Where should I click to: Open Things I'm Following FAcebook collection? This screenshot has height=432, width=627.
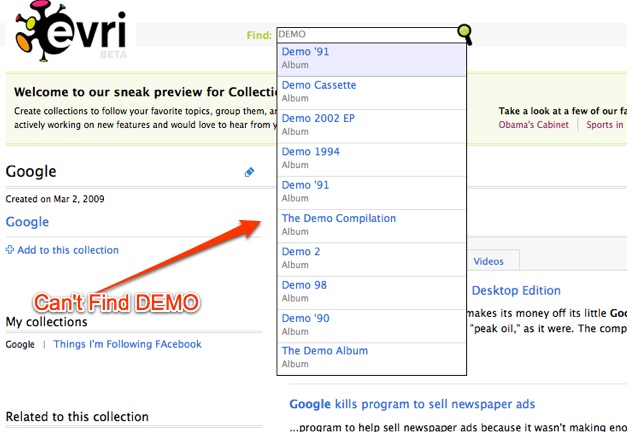[x=128, y=344]
